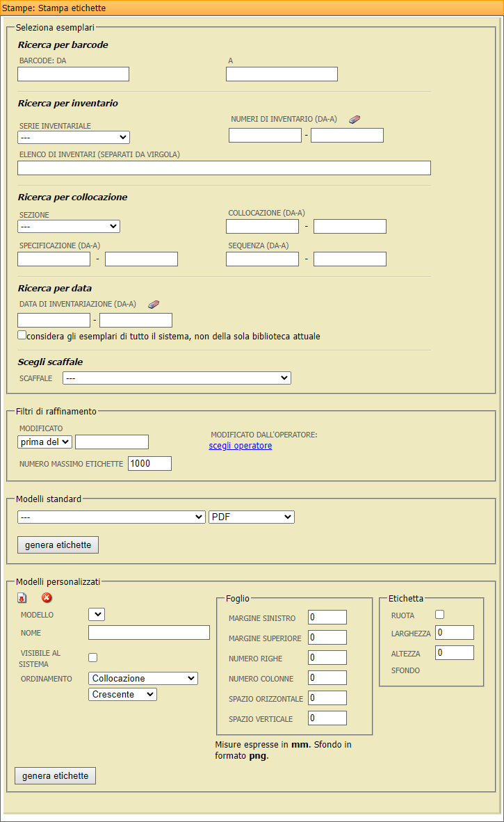Click the Margine sinistro input field
The height and width of the screenshot is (822, 504).
(x=327, y=617)
